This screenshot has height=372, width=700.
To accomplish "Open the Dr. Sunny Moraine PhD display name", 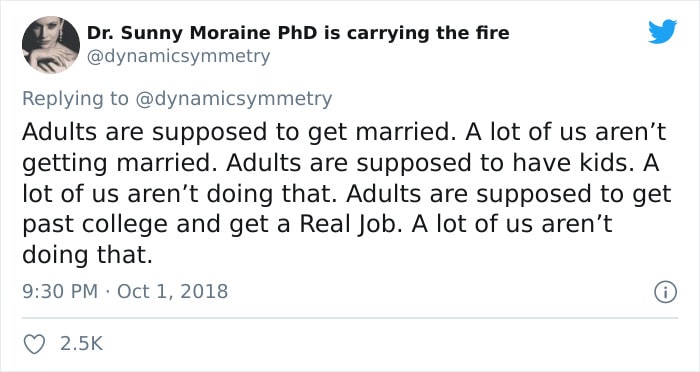I will [x=298, y=33].
